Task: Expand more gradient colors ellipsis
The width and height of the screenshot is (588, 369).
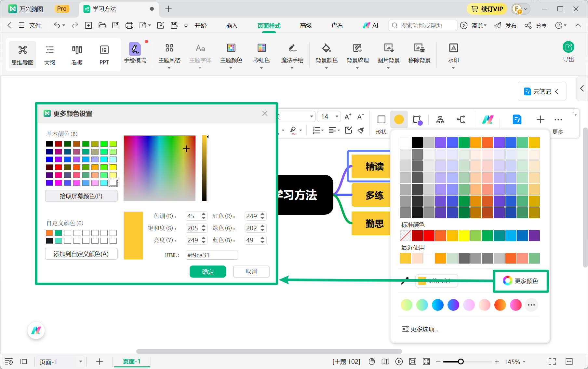Action: (x=531, y=305)
